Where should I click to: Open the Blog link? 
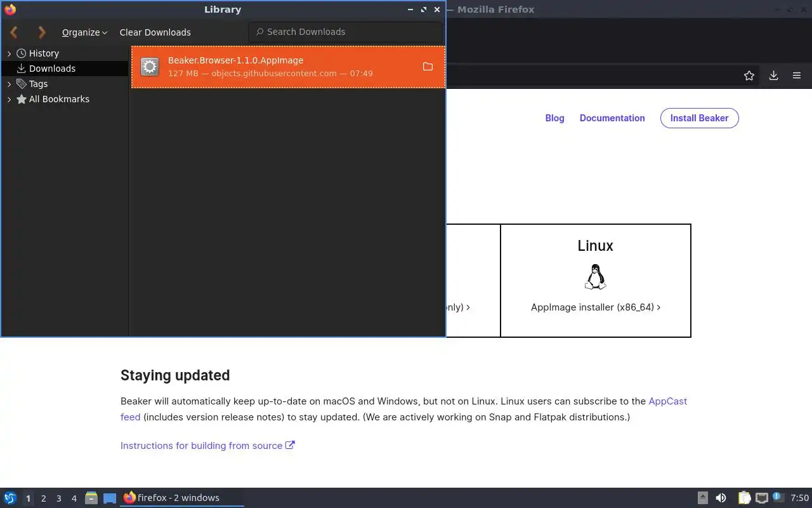click(554, 118)
